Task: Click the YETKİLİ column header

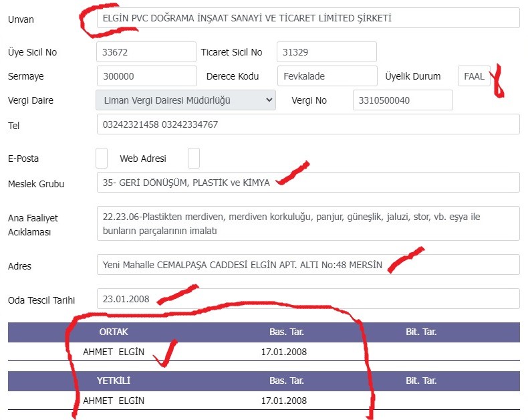Action: coord(114,381)
